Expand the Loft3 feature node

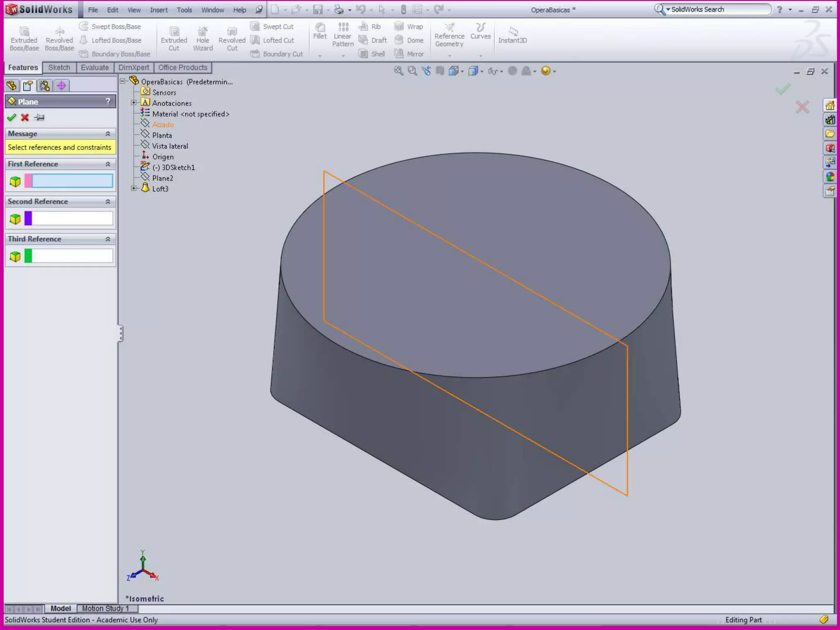[x=134, y=188]
